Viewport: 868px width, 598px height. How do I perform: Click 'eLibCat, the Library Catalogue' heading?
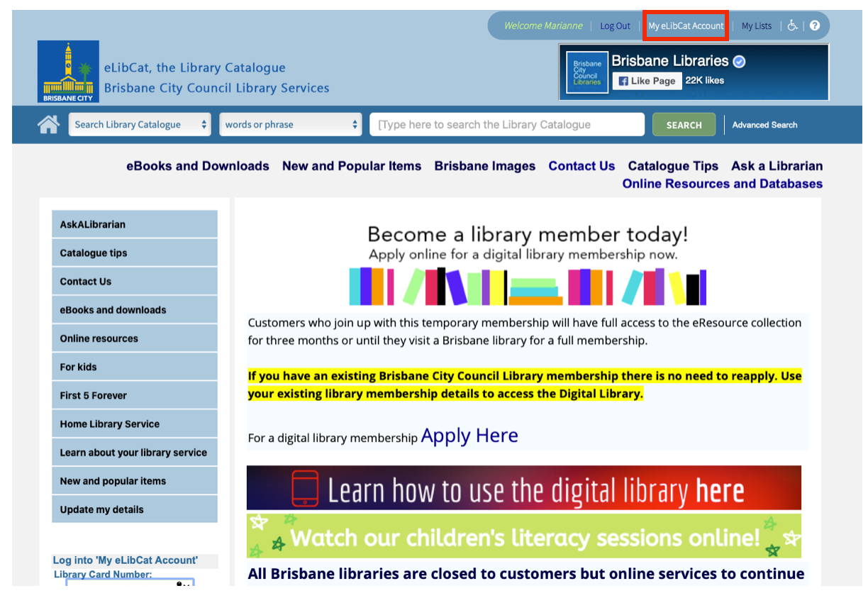pyautogui.click(x=195, y=68)
